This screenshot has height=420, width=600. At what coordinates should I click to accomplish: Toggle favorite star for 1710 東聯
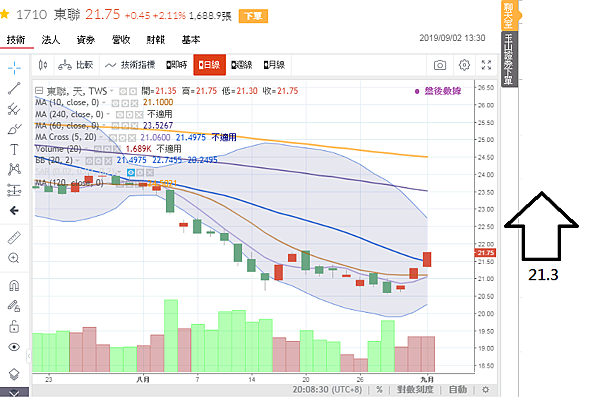pos(5,15)
